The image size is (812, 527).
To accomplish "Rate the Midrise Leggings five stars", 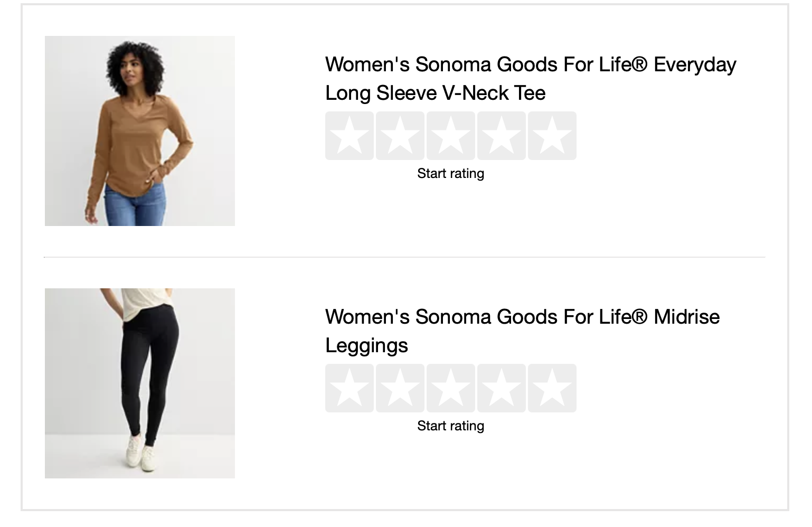I will 552,388.
